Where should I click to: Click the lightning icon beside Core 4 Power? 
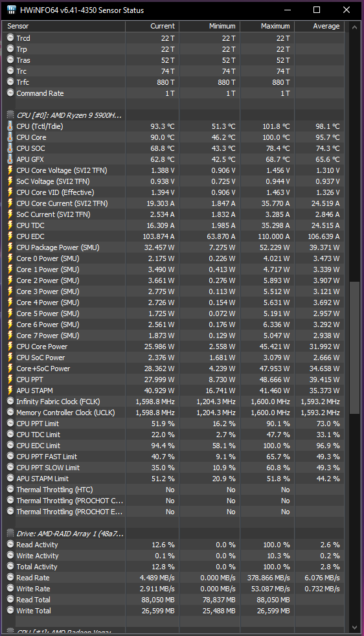pos(10,302)
